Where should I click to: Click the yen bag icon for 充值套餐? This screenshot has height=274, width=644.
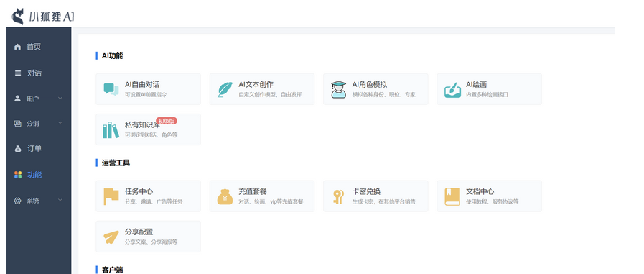225,196
